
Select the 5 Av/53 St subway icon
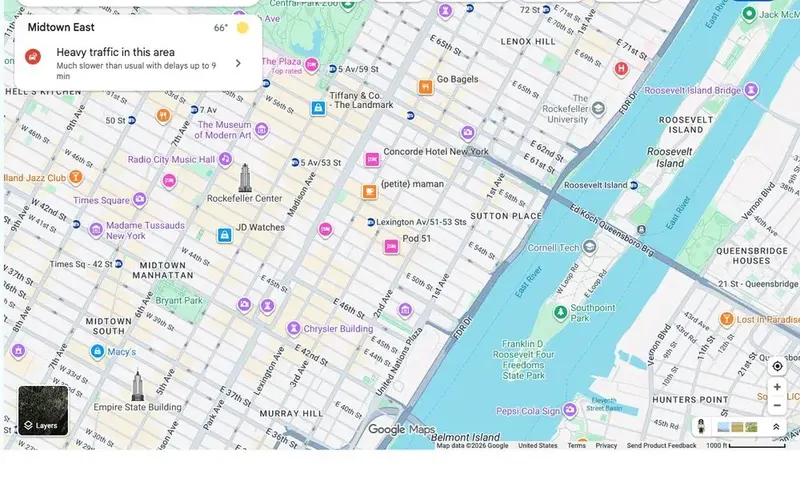[x=295, y=163]
